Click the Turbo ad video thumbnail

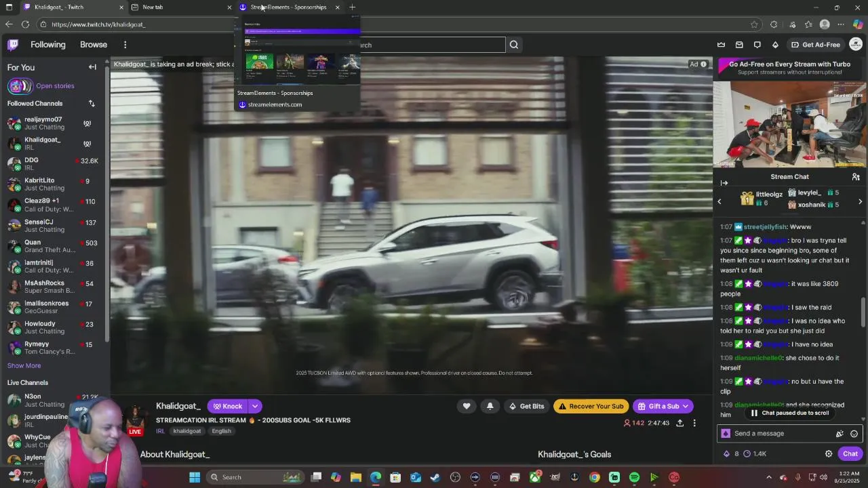point(789,124)
